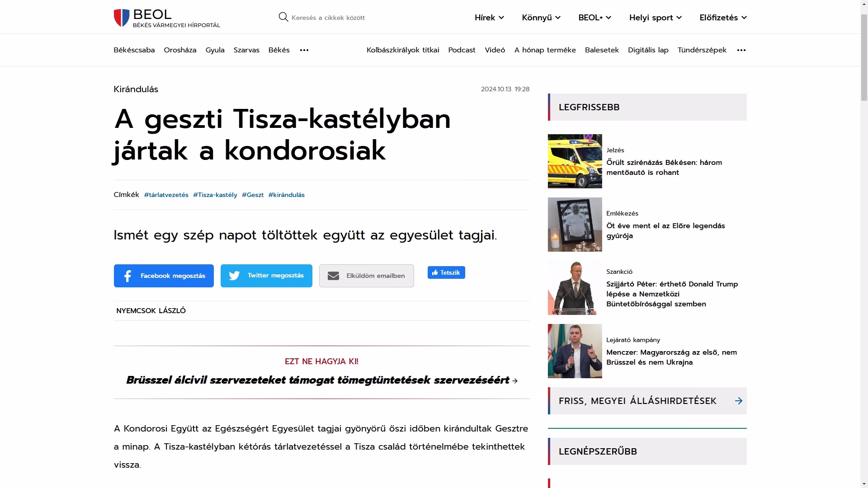The height and width of the screenshot is (488, 868).
Task: Go to the Podcast page
Action: 462,50
